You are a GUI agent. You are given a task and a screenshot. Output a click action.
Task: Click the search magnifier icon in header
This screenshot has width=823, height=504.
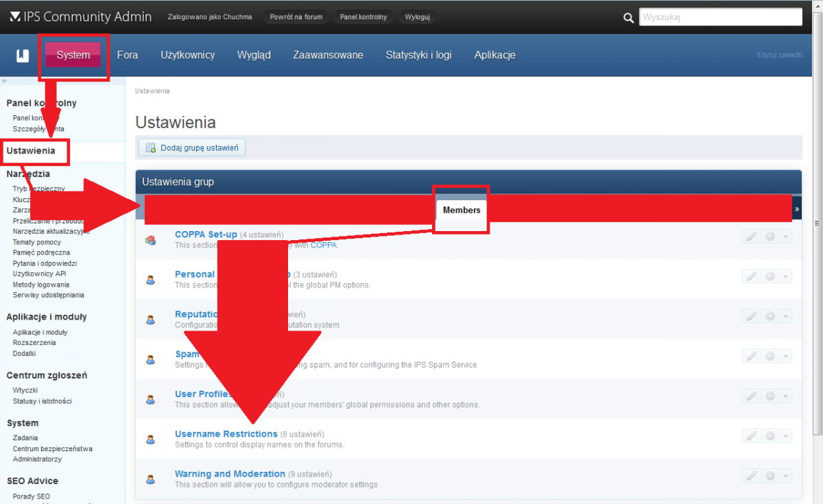coord(628,18)
